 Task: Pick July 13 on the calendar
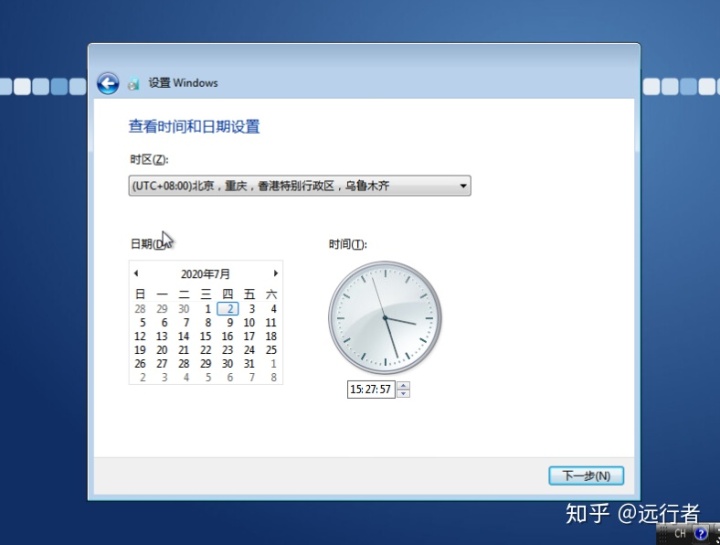tap(162, 337)
